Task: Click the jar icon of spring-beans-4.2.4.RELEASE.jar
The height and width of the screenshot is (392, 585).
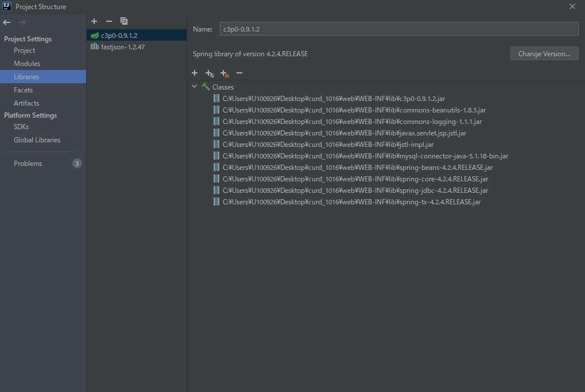Action: pyautogui.click(x=216, y=167)
